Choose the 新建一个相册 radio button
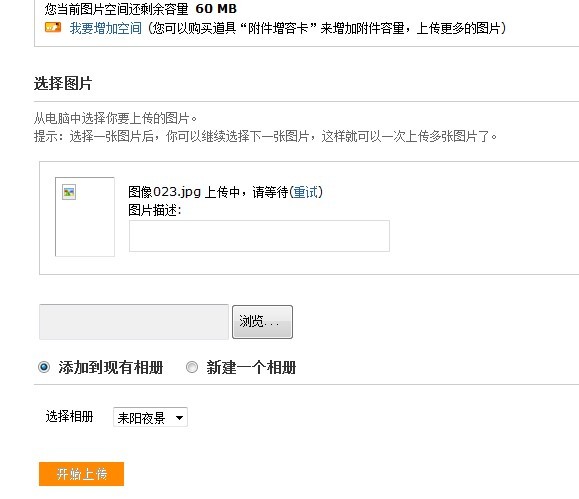579x499 pixels. pos(192,367)
